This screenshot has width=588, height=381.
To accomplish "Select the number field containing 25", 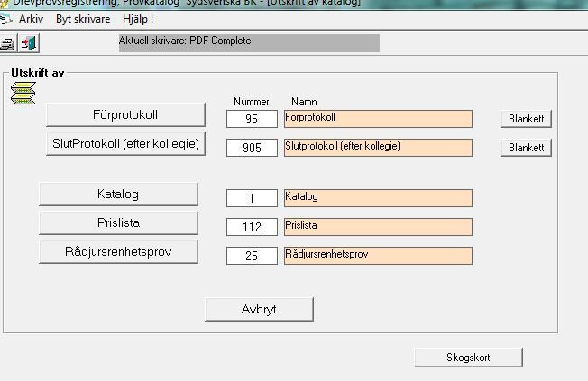I will (x=252, y=256).
